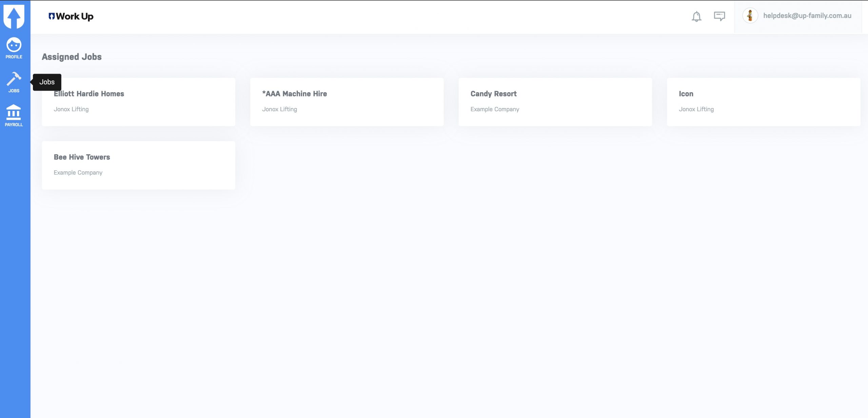Open the messages chat icon
868x418 pixels.
[719, 16]
